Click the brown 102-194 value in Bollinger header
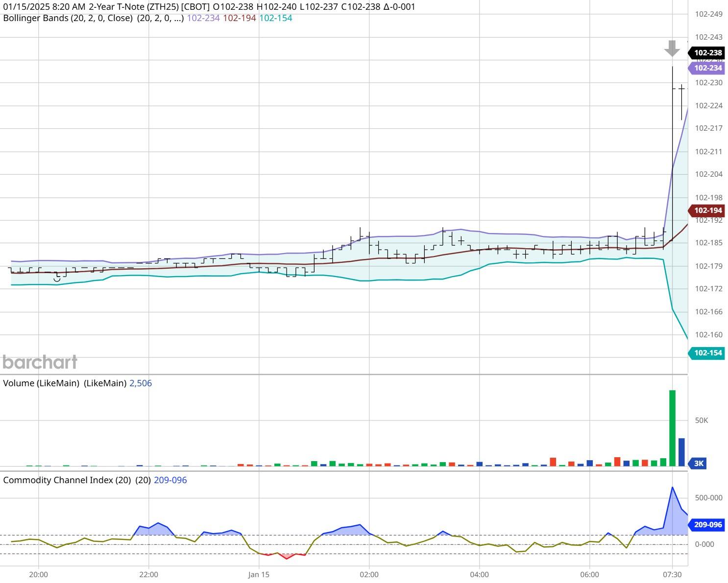The image size is (728, 583). coord(240,18)
